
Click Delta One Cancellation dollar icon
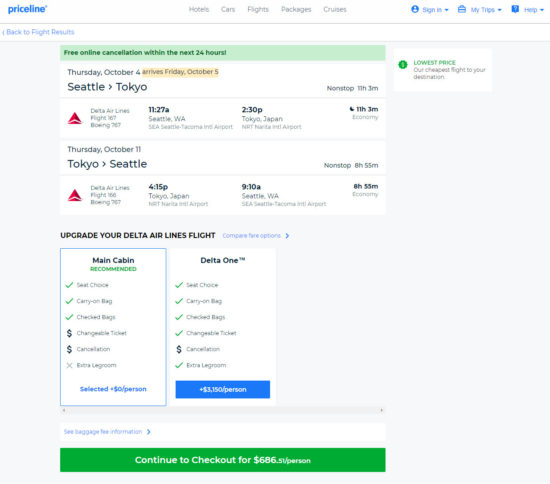click(179, 349)
